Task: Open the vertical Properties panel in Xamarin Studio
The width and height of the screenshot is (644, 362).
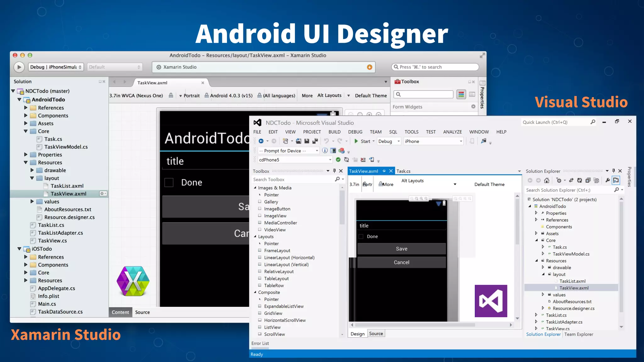Action: click(x=482, y=95)
